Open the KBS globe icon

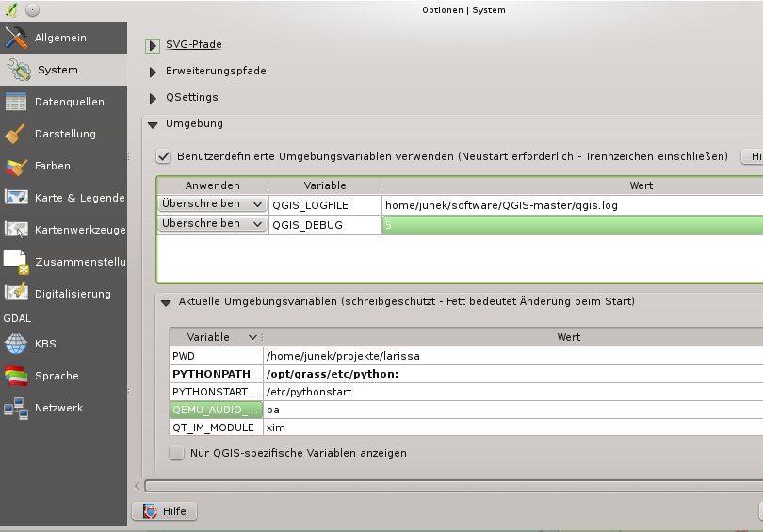(x=16, y=344)
